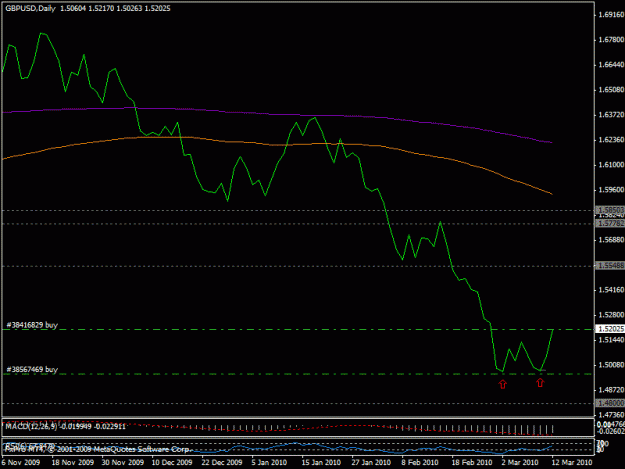Click the 1.48720 price scale value
This screenshot has height=469, width=625.
coord(611,390)
